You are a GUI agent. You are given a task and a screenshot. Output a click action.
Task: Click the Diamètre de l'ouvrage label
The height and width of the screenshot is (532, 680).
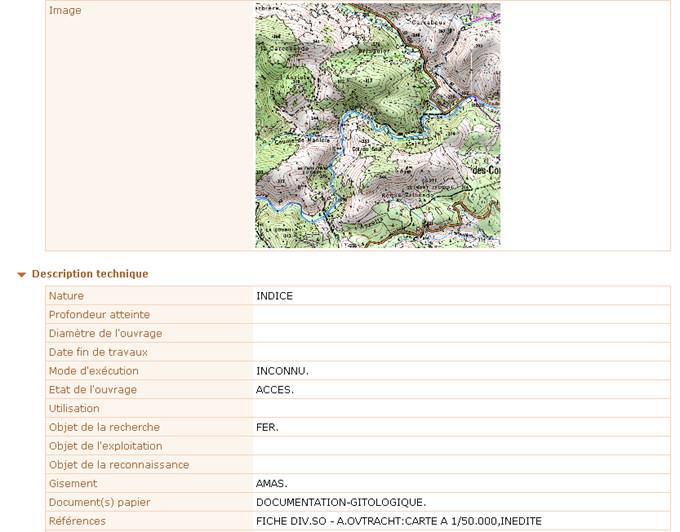(105, 333)
